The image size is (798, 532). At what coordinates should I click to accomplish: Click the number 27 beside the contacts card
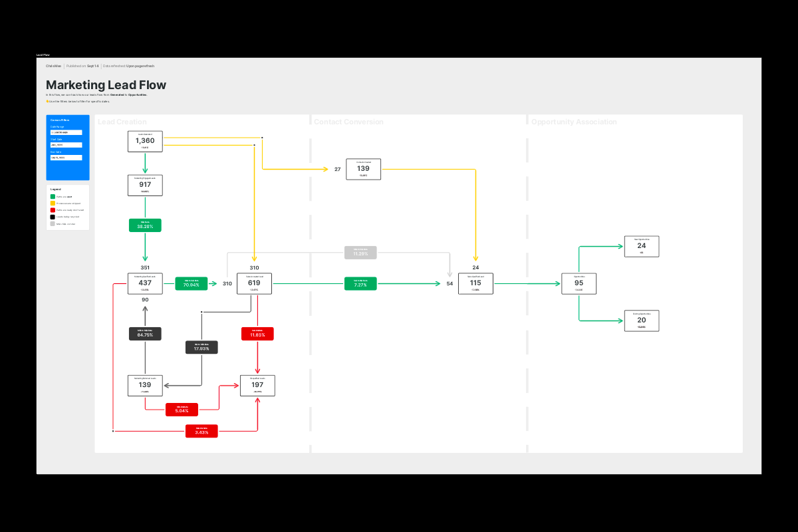(337, 169)
